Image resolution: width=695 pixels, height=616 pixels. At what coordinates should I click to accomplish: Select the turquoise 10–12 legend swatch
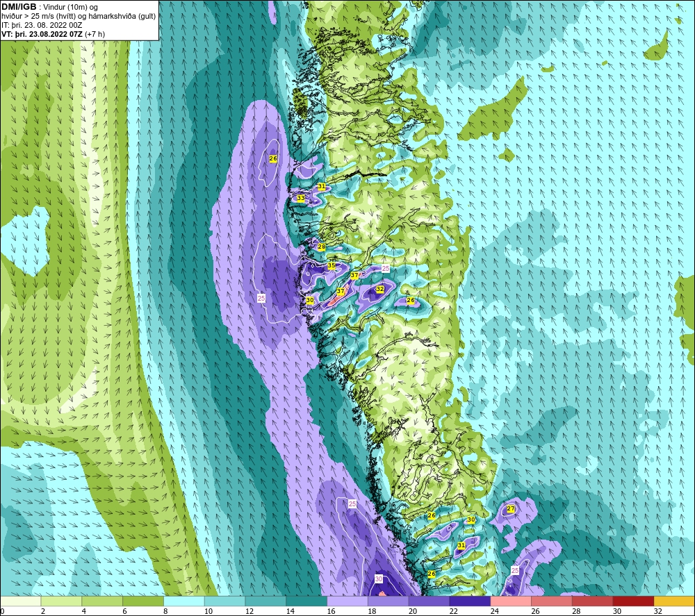[x=224, y=601]
